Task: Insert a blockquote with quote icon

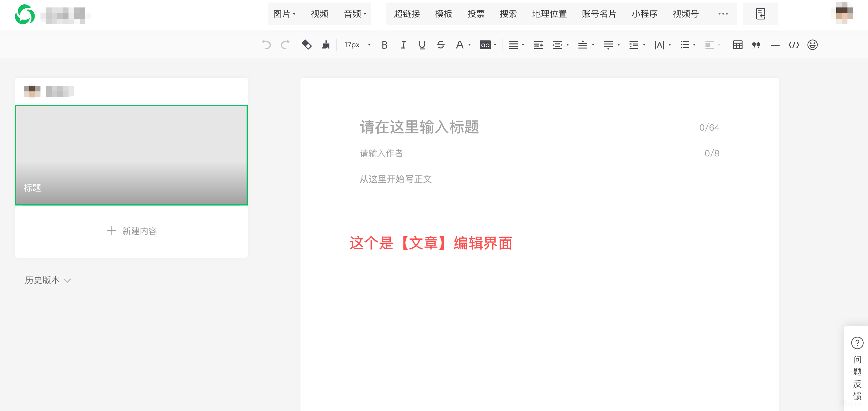Action: [756, 45]
